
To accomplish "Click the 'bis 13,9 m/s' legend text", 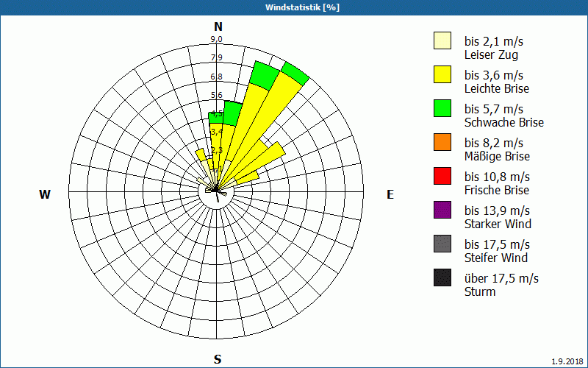I will pyautogui.click(x=497, y=210).
